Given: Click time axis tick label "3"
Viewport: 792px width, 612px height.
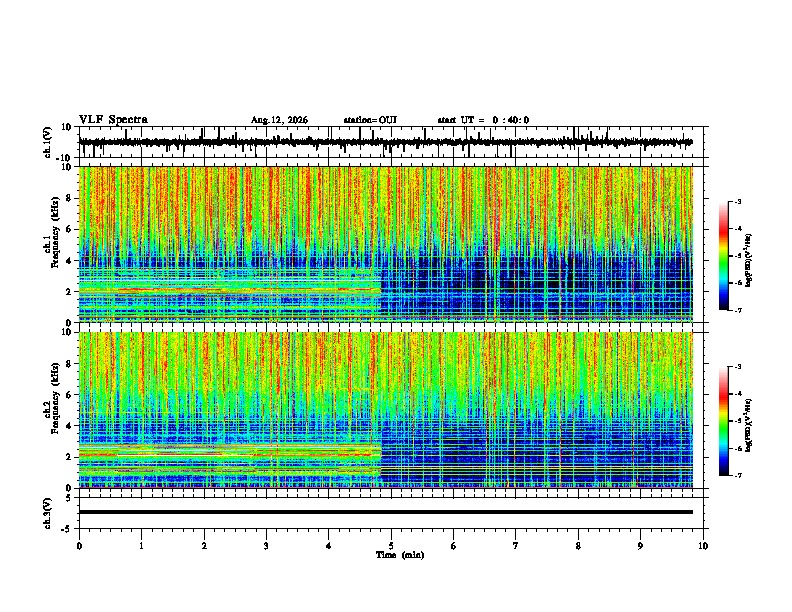Looking at the screenshot, I should click(266, 546).
